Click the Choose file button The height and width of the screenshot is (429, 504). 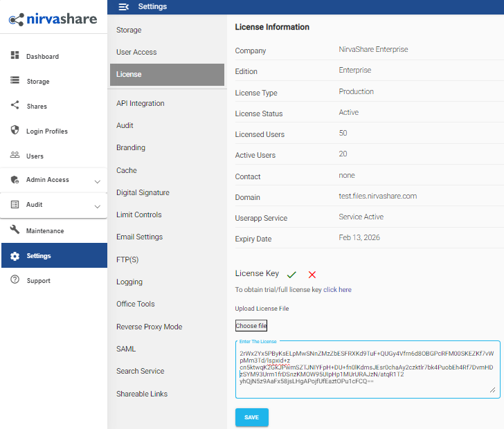[x=251, y=326]
